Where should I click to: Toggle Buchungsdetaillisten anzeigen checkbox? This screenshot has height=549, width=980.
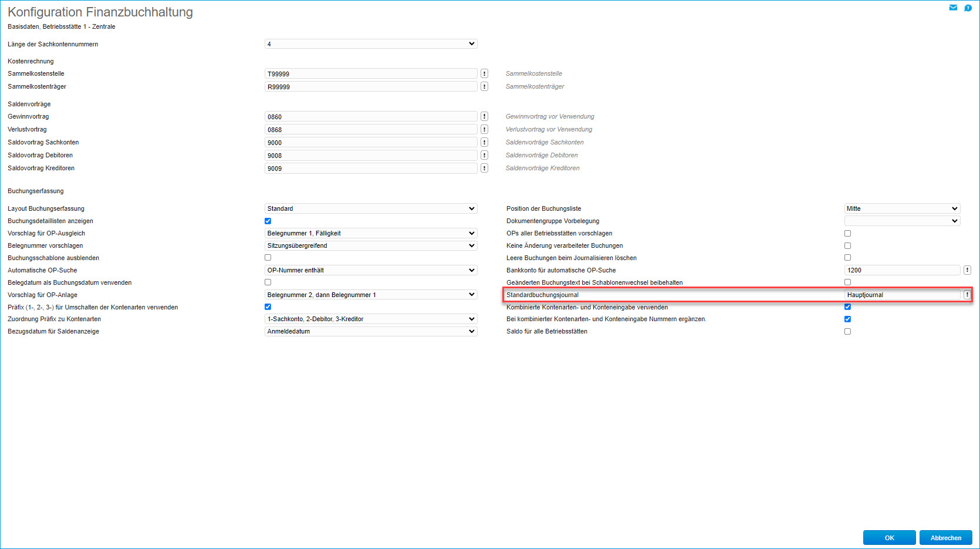pos(268,221)
